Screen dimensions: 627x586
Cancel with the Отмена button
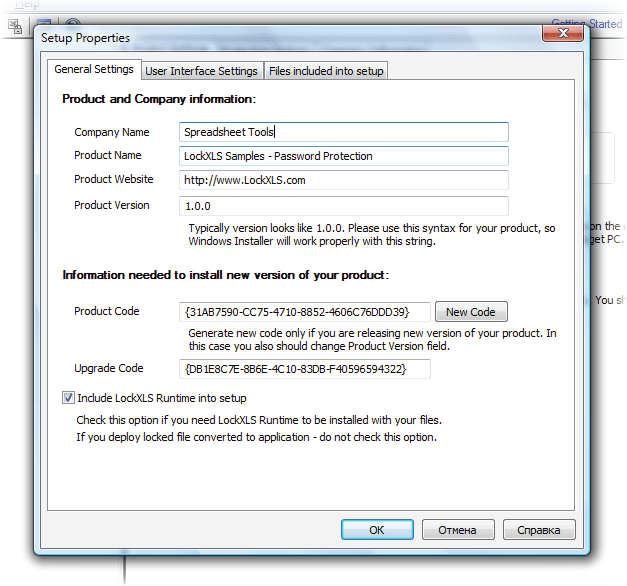(458, 530)
